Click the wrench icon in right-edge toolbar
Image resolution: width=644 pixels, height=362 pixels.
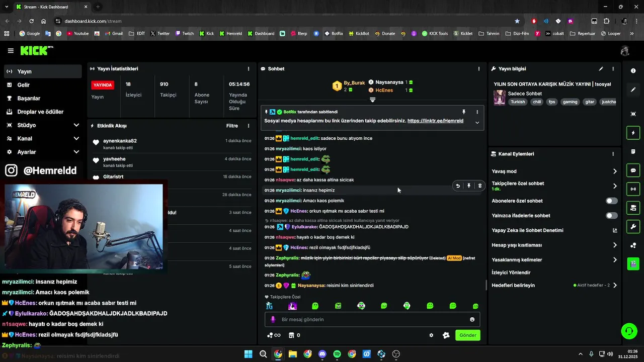click(x=633, y=226)
